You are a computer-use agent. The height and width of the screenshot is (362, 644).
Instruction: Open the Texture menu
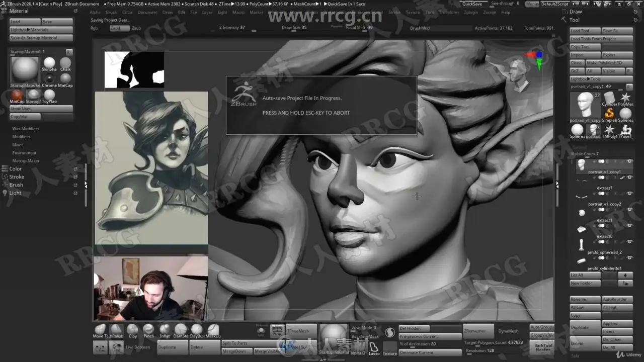(x=413, y=12)
